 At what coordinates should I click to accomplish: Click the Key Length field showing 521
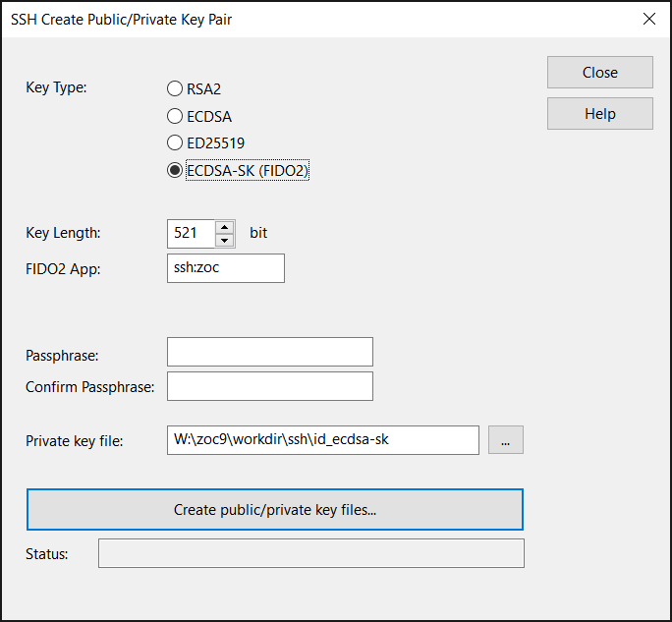tap(191, 233)
